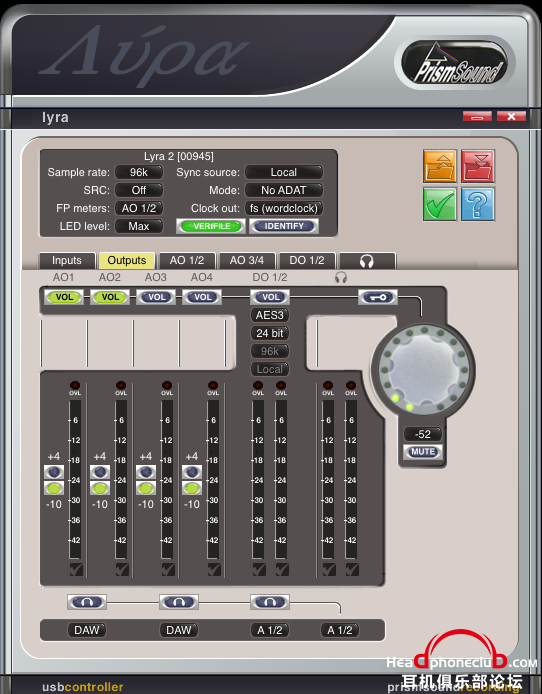The image size is (542, 694).
Task: Open the DAW source selector for AO1/AO2
Action: click(87, 630)
